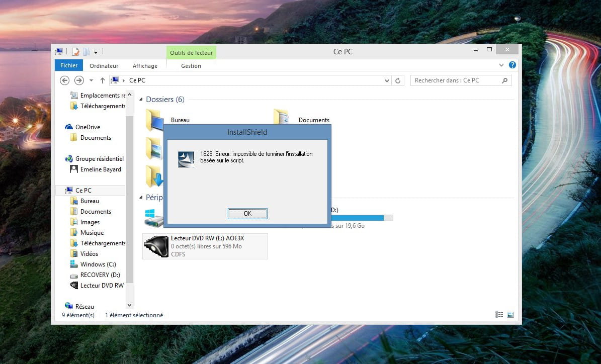
Task: Expand the ribbon with the chevron
Action: coord(501,65)
